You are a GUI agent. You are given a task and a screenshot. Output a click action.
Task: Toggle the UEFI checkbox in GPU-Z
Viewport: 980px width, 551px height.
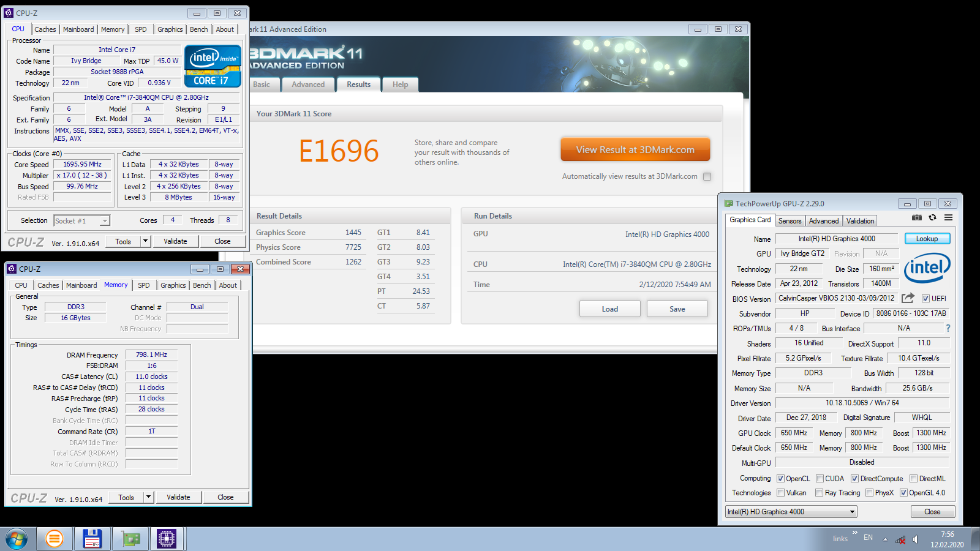click(x=925, y=299)
